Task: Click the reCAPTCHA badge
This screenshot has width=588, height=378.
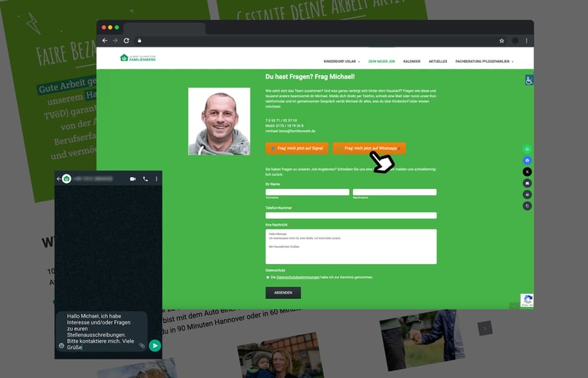Action: pos(527,301)
